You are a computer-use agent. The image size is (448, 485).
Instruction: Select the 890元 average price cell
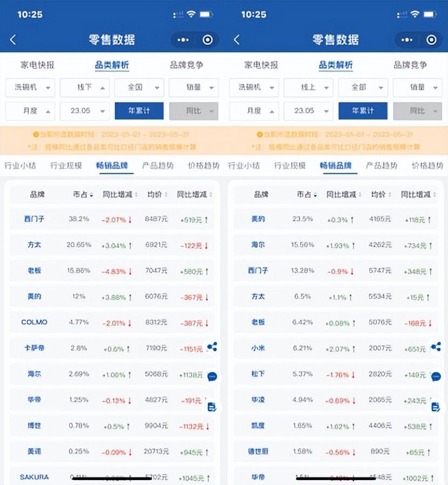(380, 452)
